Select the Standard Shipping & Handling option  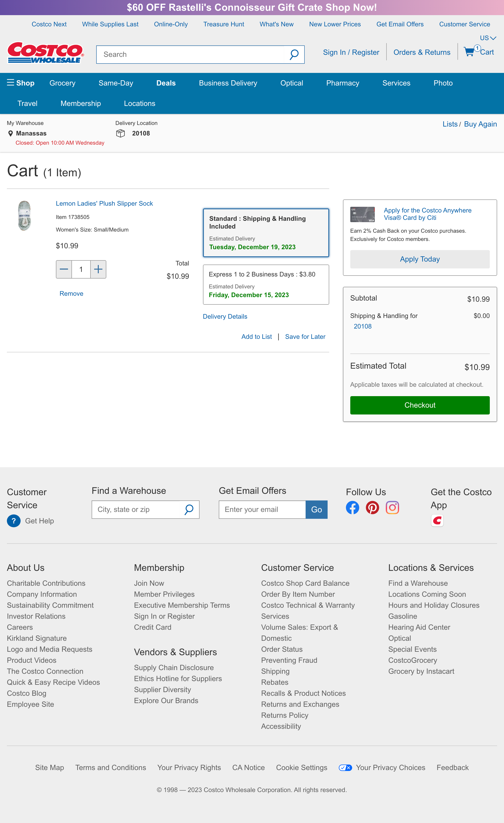coord(266,232)
